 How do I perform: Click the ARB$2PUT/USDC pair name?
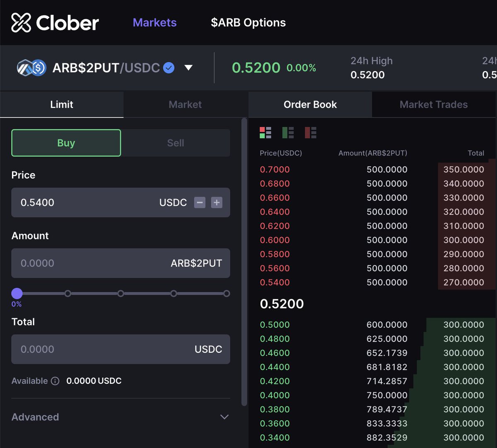pos(106,67)
